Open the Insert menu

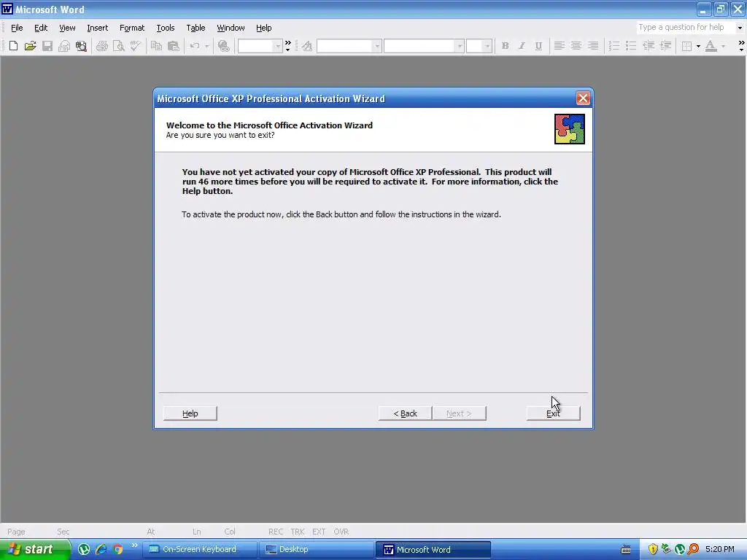point(97,28)
